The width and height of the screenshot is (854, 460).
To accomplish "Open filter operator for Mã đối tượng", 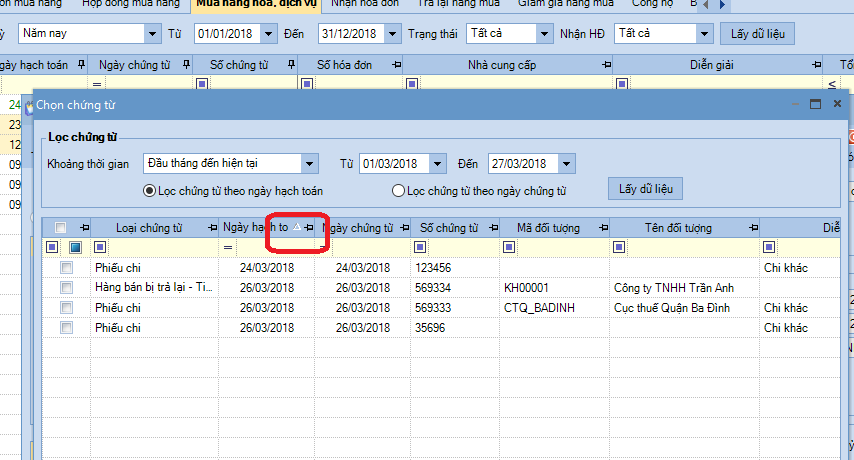I will tap(509, 248).
